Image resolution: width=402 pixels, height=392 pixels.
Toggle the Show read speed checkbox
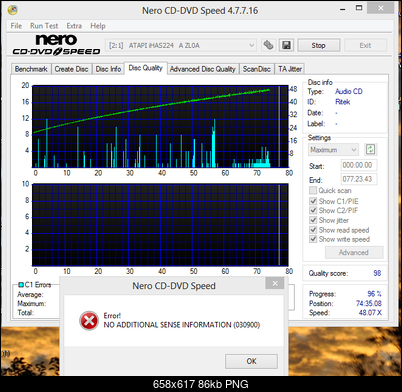tap(313, 230)
